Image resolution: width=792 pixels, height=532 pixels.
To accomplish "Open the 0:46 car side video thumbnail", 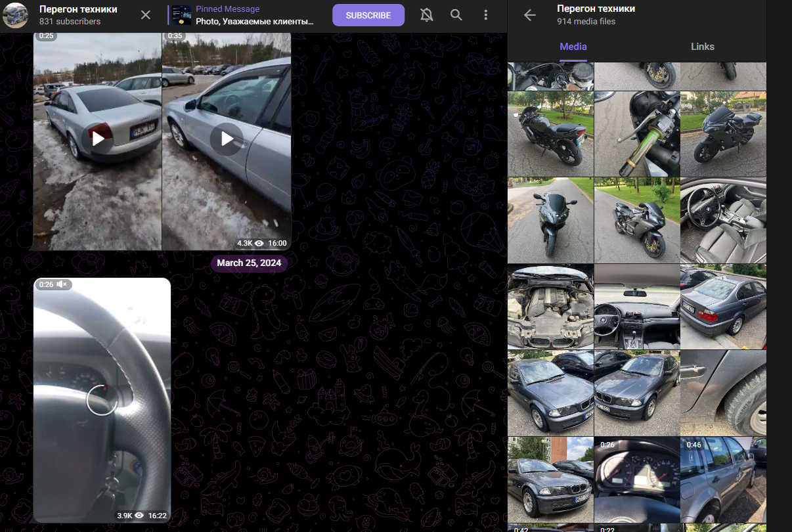I will pos(723,479).
